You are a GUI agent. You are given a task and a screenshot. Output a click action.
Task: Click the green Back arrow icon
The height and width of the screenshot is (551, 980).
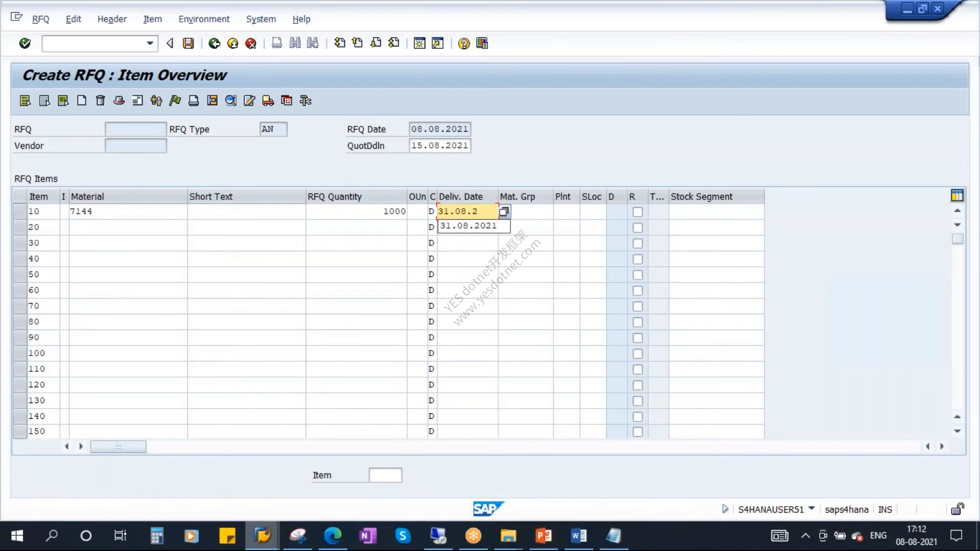pos(214,43)
